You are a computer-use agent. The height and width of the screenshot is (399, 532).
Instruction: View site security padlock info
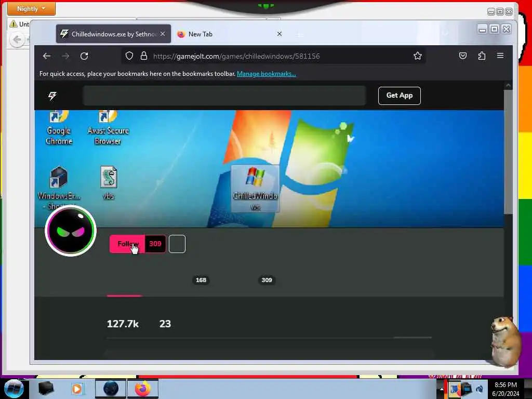click(x=144, y=56)
